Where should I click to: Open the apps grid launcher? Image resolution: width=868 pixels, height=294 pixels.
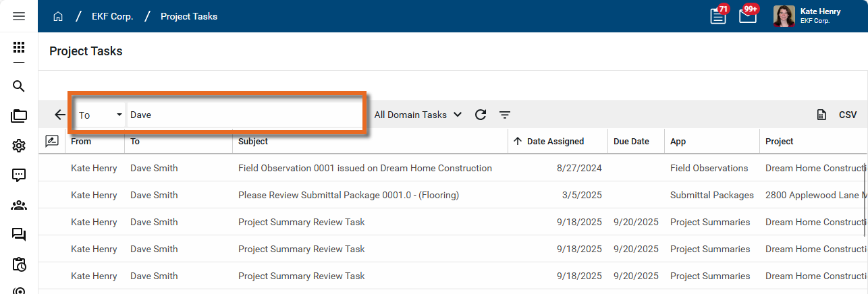coord(19,48)
